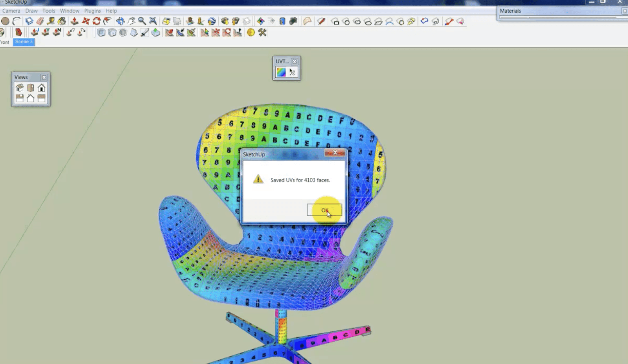Select the Arc drawing tool

(x=17, y=21)
